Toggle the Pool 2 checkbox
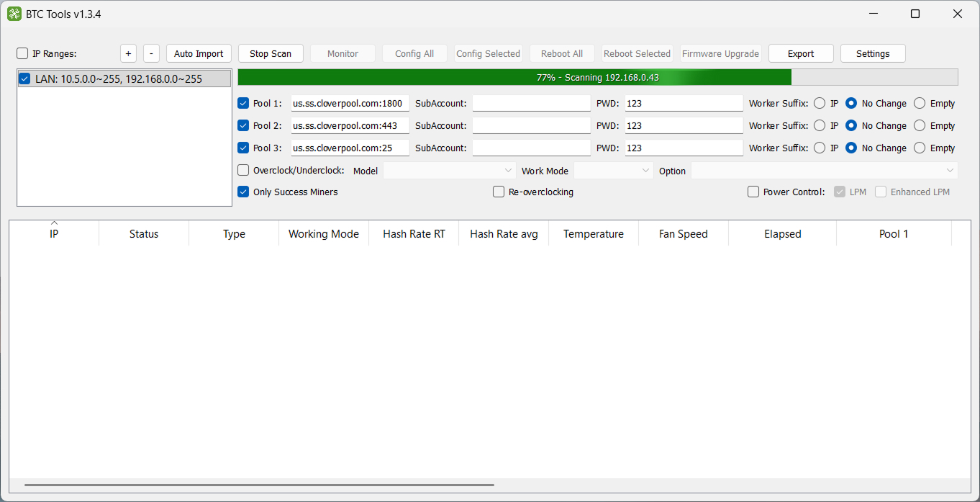This screenshot has height=502, width=980. 243,125
